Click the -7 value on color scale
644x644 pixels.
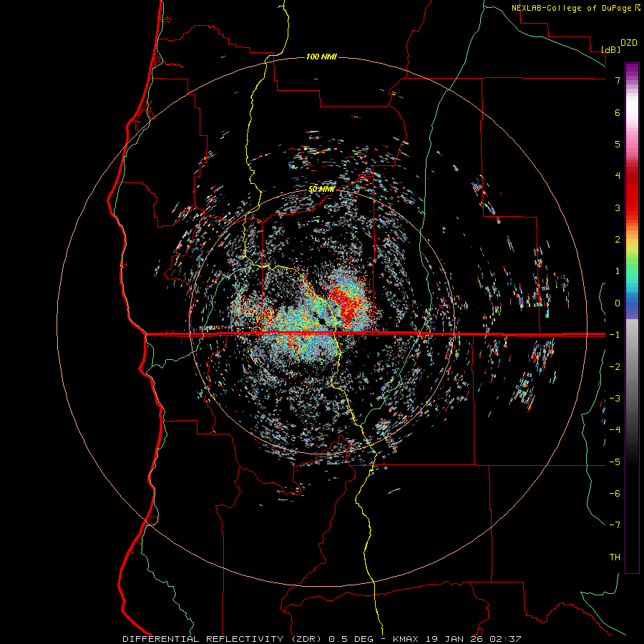(615, 525)
